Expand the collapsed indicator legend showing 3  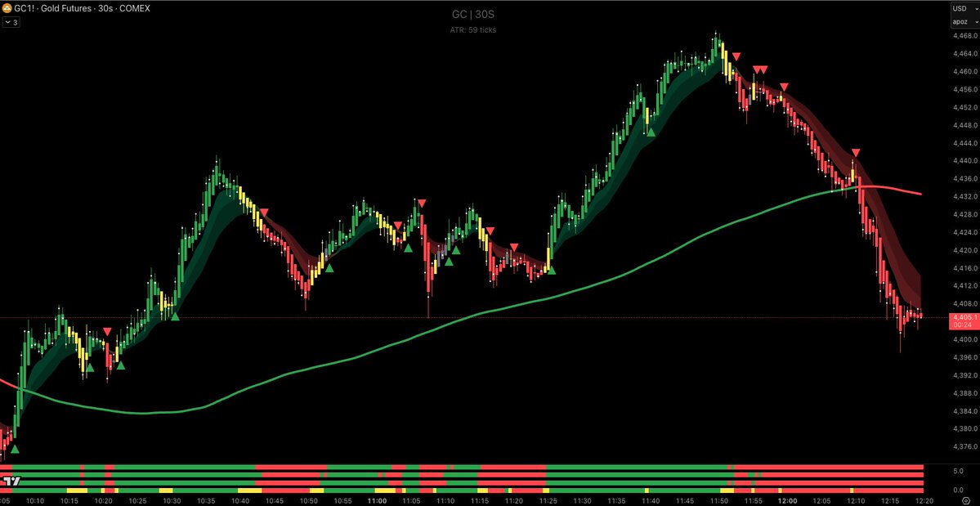point(11,22)
